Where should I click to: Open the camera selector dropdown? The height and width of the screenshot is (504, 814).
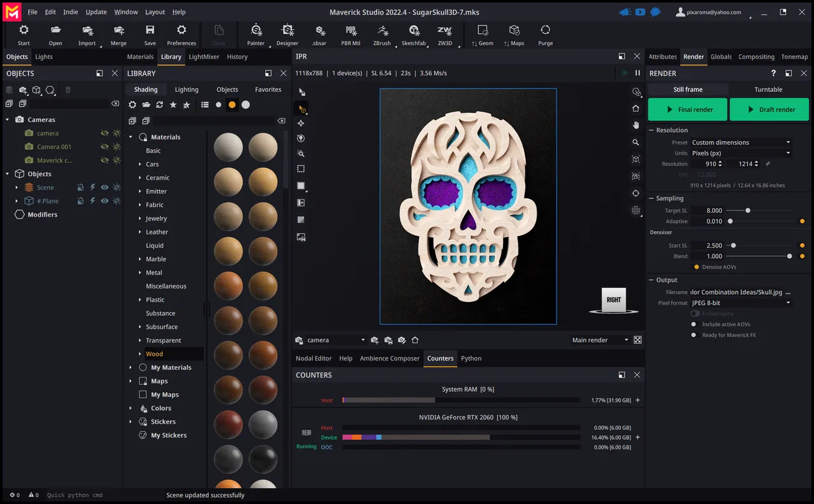coord(336,340)
